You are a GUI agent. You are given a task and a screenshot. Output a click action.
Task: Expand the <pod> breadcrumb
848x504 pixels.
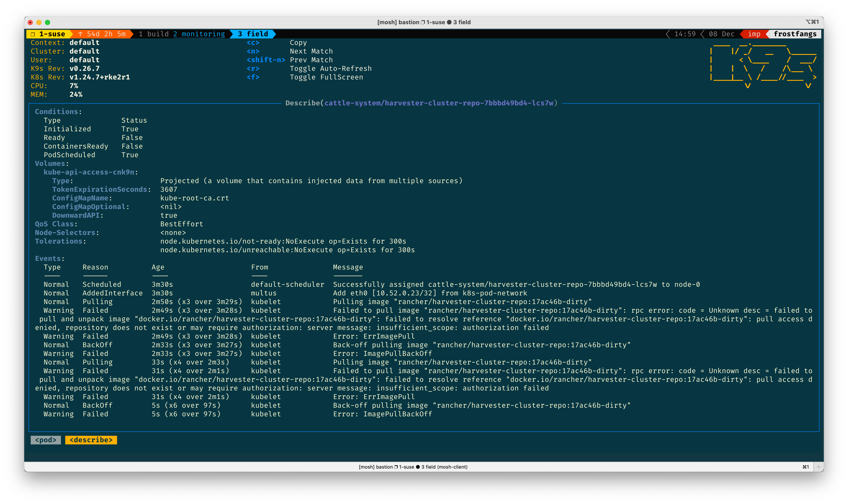[x=46, y=440]
